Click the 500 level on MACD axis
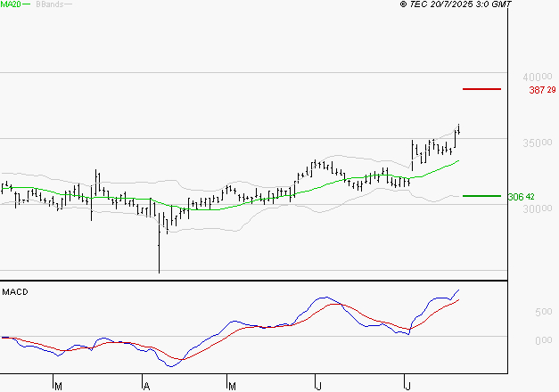 [x=543, y=313]
